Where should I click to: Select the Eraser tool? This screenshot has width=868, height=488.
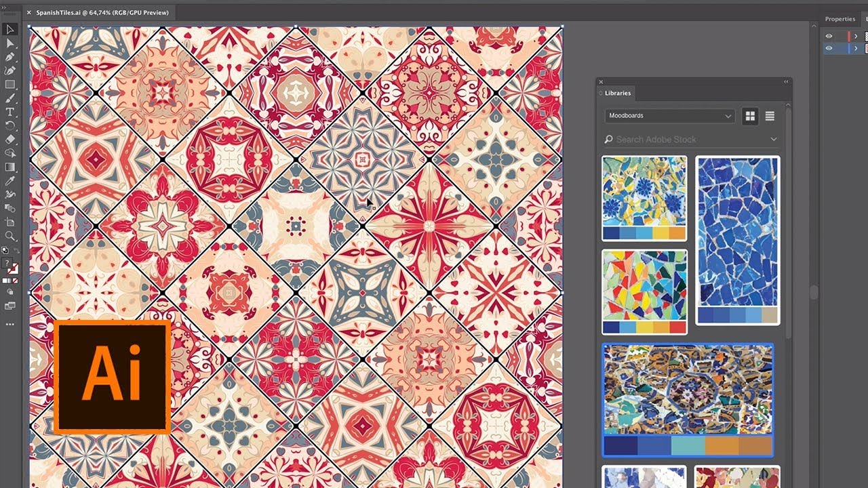10,140
